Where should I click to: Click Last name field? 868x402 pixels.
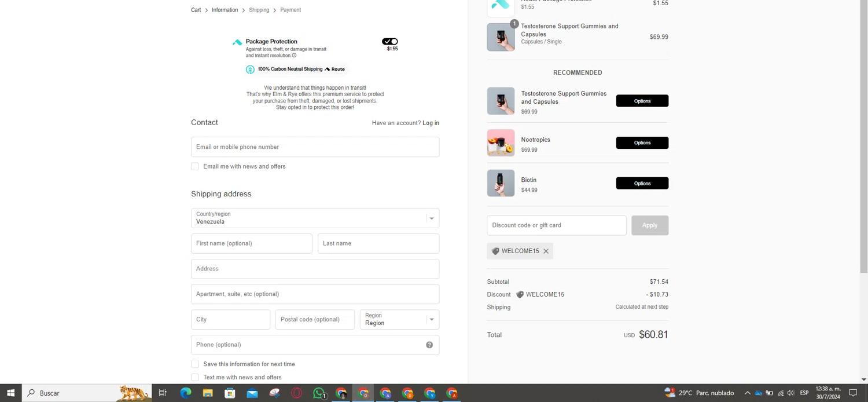[x=378, y=243]
